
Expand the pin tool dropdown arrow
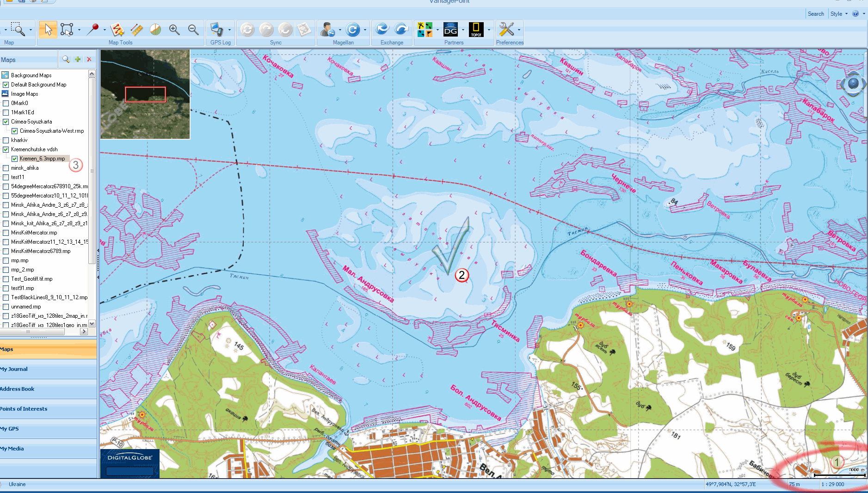(105, 30)
